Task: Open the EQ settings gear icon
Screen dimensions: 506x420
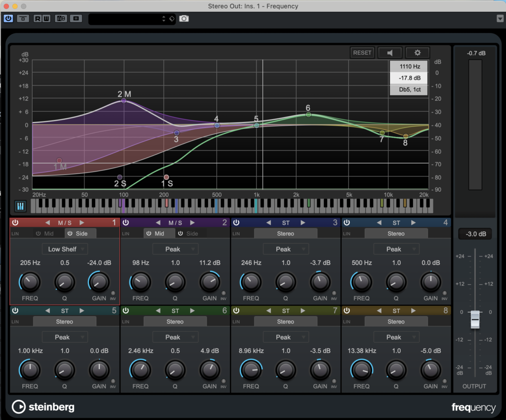Action: coord(418,53)
